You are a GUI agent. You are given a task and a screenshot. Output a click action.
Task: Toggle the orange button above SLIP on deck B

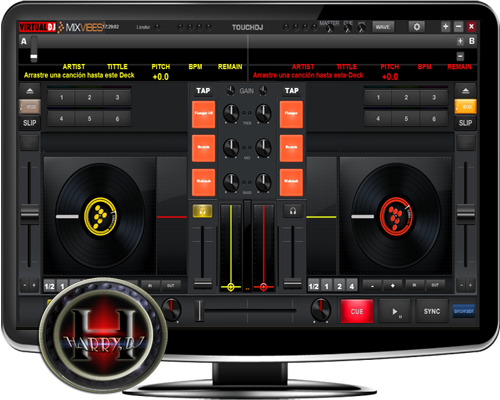[x=465, y=107]
